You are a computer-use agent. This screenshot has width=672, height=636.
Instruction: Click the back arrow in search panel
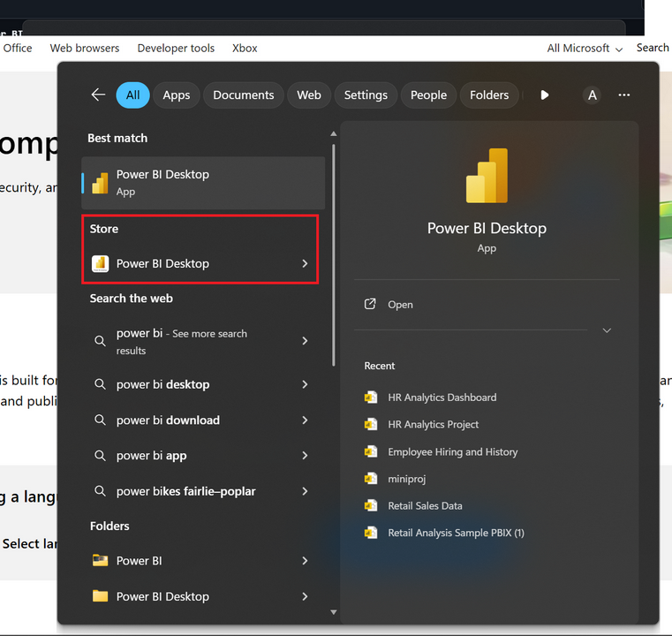point(98,95)
